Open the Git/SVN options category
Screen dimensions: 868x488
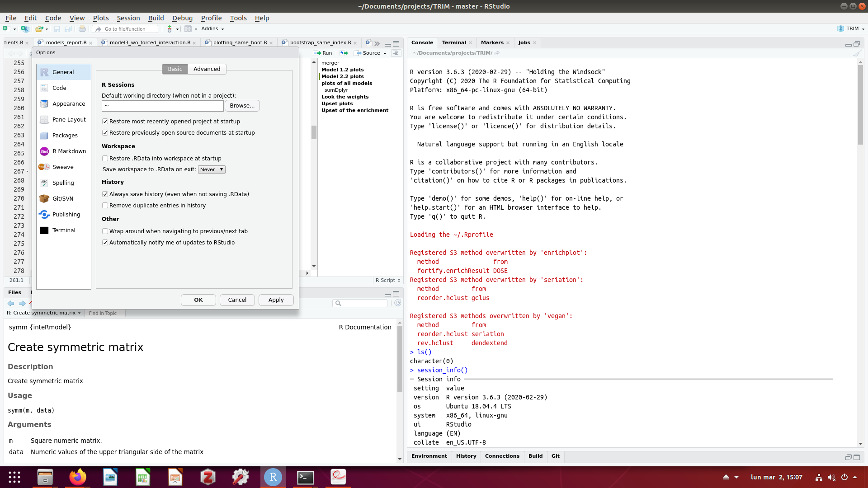point(63,198)
